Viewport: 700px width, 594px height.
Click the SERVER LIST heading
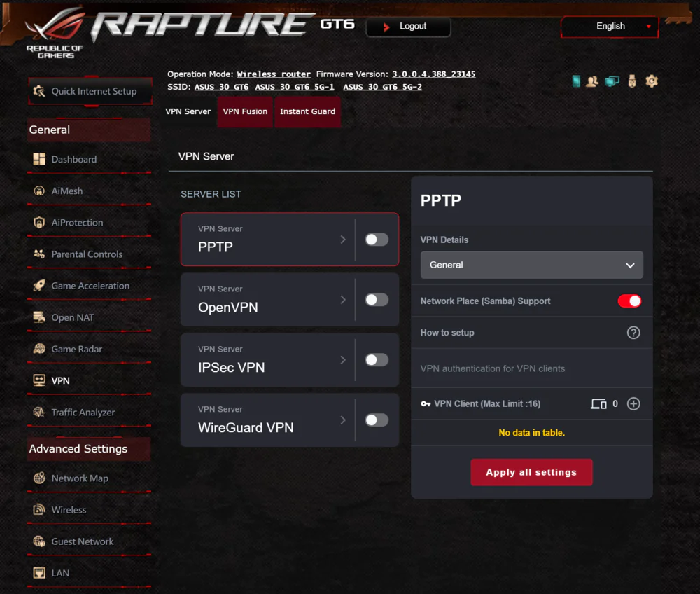[x=211, y=194]
